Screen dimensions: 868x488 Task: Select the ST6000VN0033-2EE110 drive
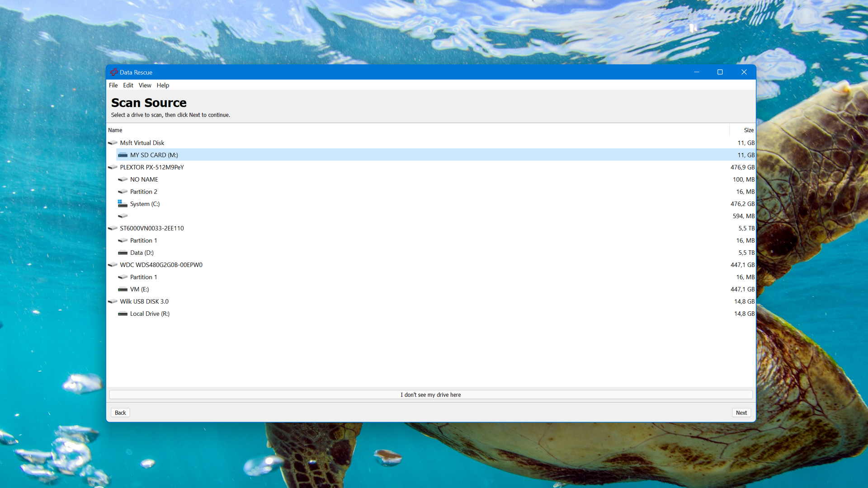[431, 228]
